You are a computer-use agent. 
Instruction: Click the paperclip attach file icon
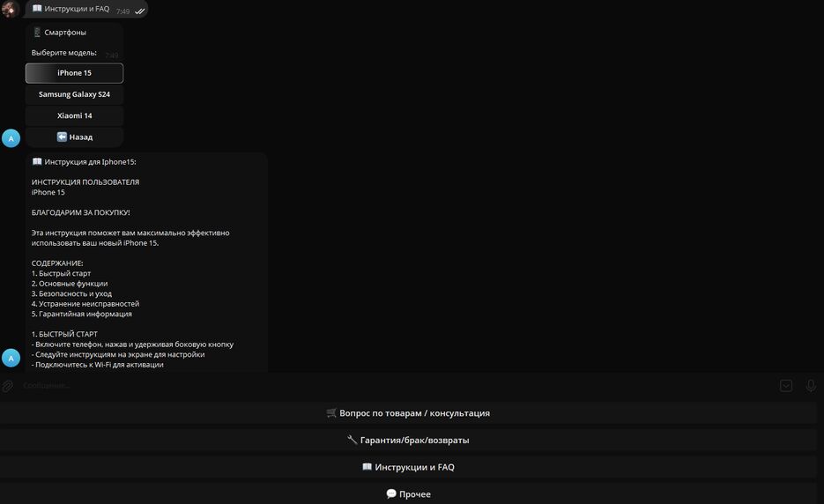click(8, 386)
